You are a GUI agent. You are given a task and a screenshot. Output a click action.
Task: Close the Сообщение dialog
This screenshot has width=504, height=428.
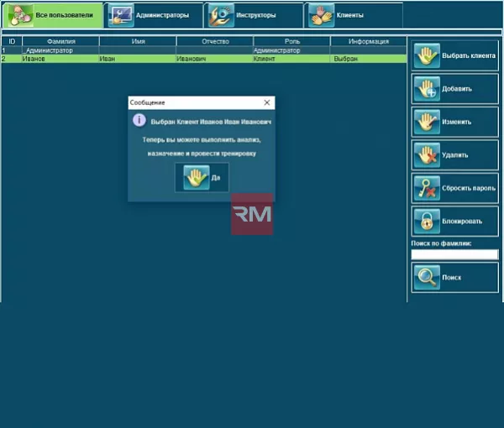pos(267,102)
